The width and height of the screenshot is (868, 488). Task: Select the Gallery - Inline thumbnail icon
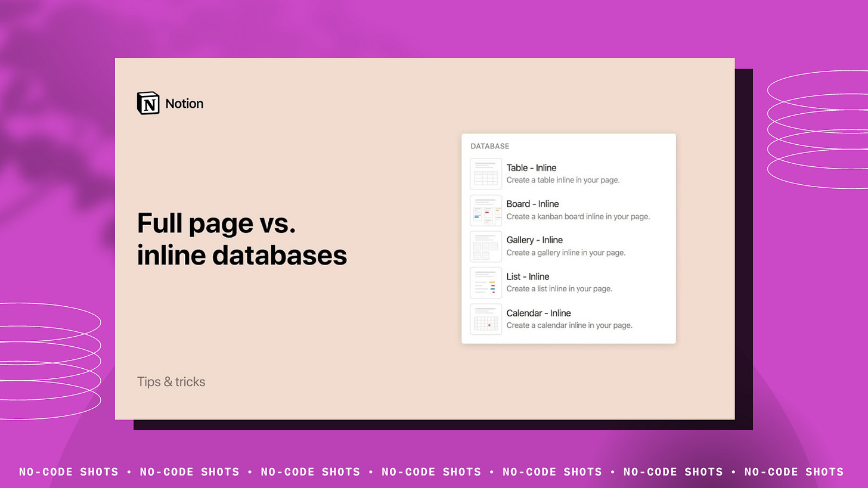[x=486, y=246]
